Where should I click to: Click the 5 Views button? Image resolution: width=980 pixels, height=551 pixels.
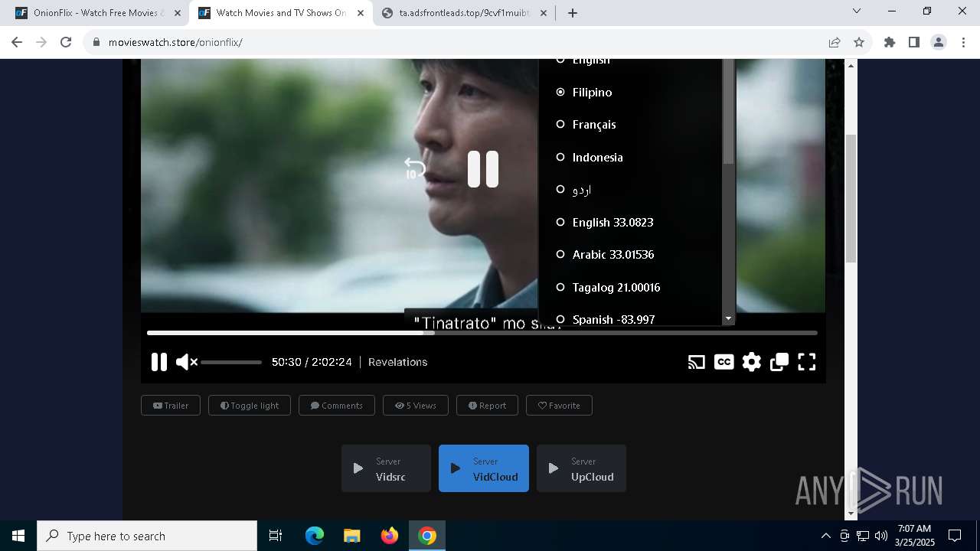click(416, 406)
